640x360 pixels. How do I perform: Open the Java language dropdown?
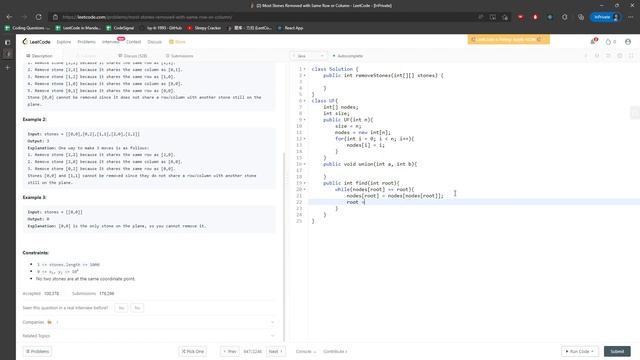coord(308,56)
